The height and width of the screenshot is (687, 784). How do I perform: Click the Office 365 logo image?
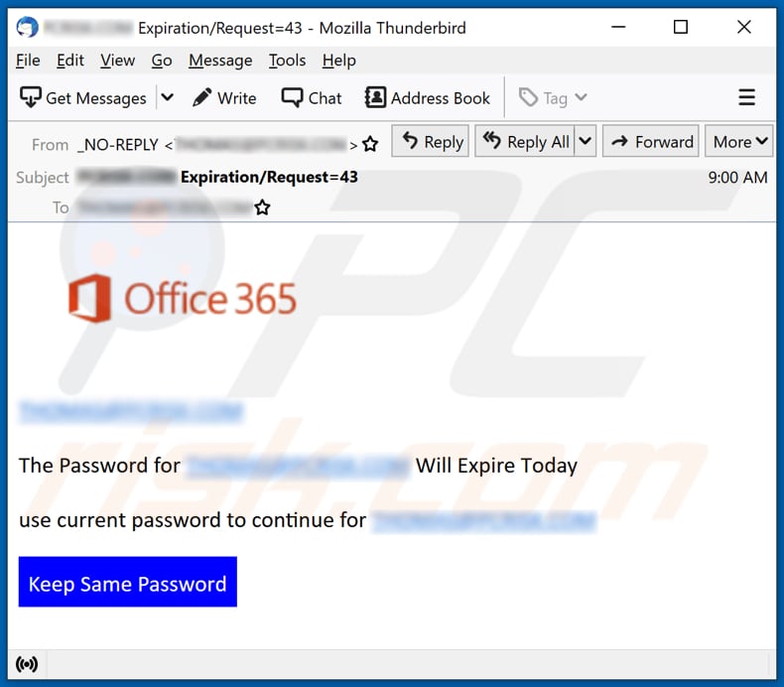pos(183,299)
